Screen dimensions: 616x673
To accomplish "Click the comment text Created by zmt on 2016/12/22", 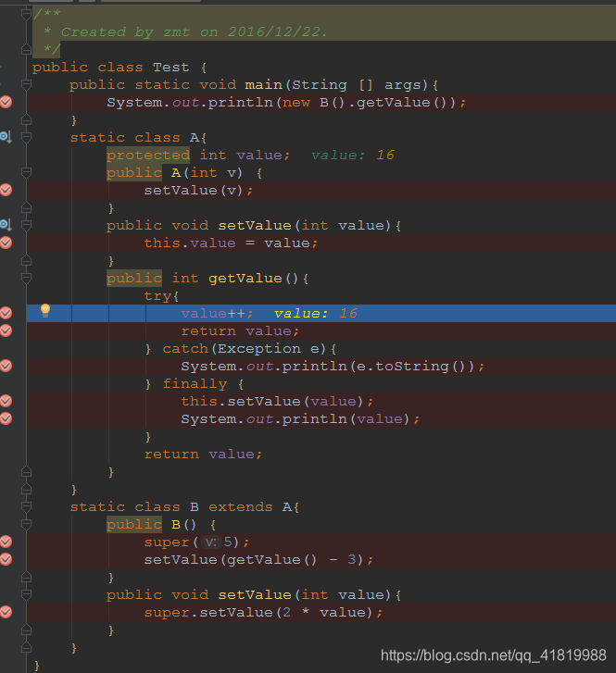I will pyautogui.click(x=194, y=32).
